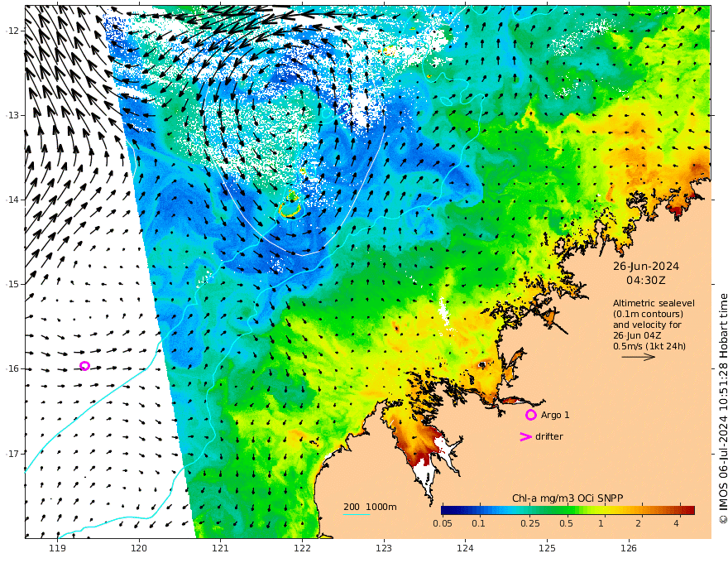Image resolution: width=728 pixels, height=563 pixels.
Task: Click the colorbar tick label '4'
Action: pos(676,523)
